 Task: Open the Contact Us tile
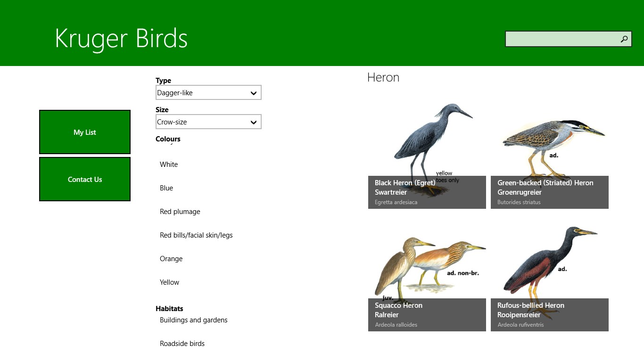click(85, 179)
